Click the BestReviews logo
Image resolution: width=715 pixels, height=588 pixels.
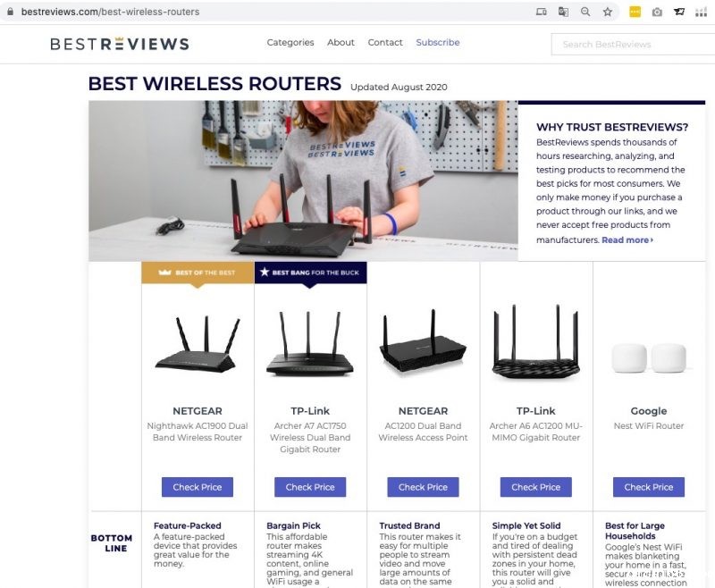(119, 43)
